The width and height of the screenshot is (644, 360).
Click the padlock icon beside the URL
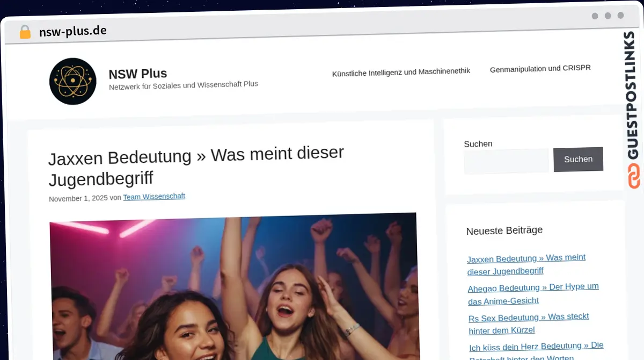pos(25,32)
